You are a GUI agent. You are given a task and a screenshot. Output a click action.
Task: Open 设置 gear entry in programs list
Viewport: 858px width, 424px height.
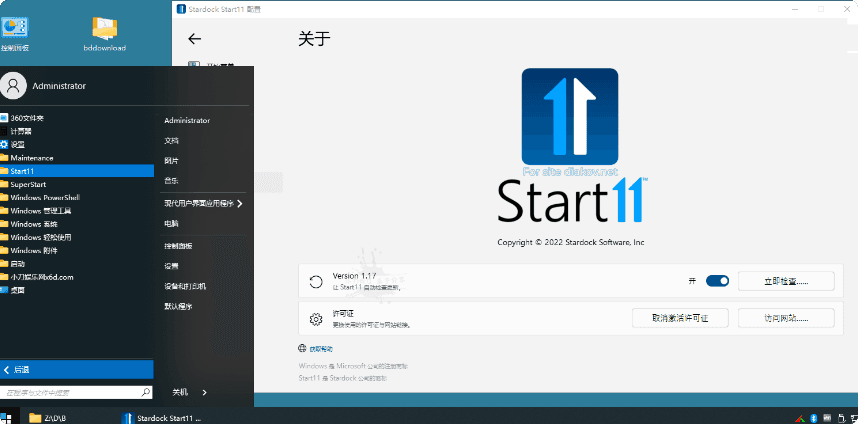pyautogui.click(x=77, y=144)
